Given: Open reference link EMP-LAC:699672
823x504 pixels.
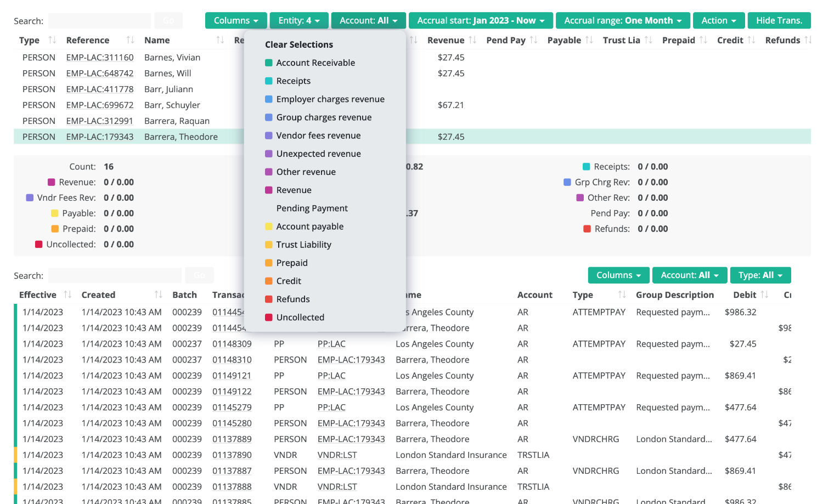Looking at the screenshot, I should (x=100, y=105).
